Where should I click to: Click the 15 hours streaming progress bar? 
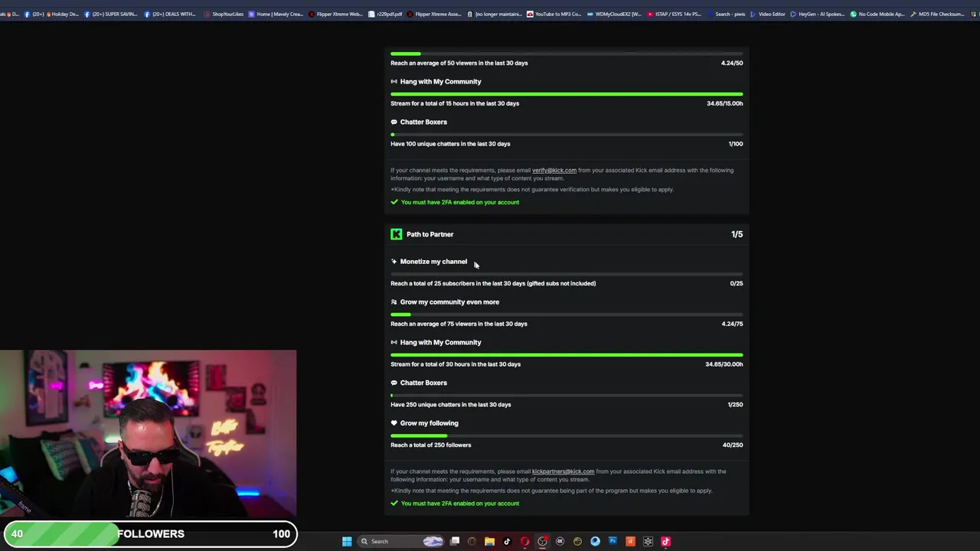(x=567, y=94)
